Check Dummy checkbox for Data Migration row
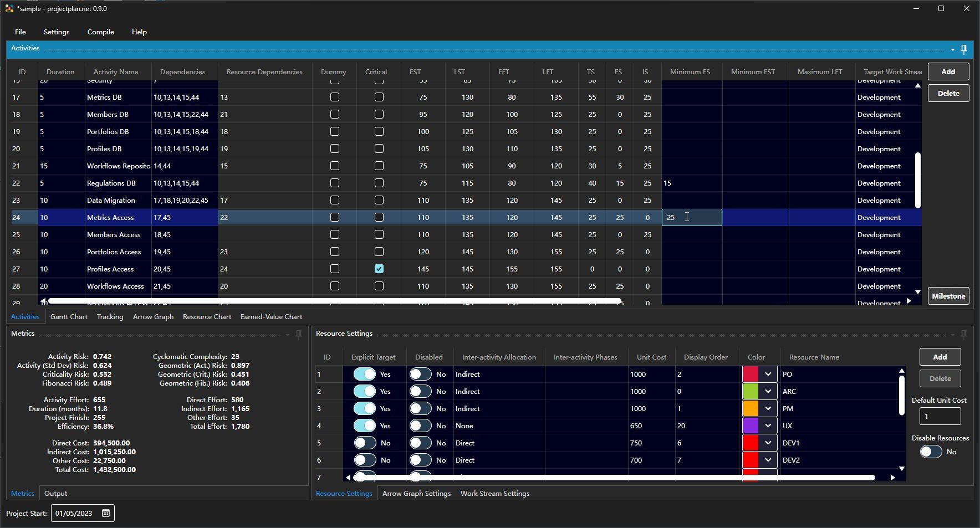Screen dimensions: 980x528 (335, 201)
